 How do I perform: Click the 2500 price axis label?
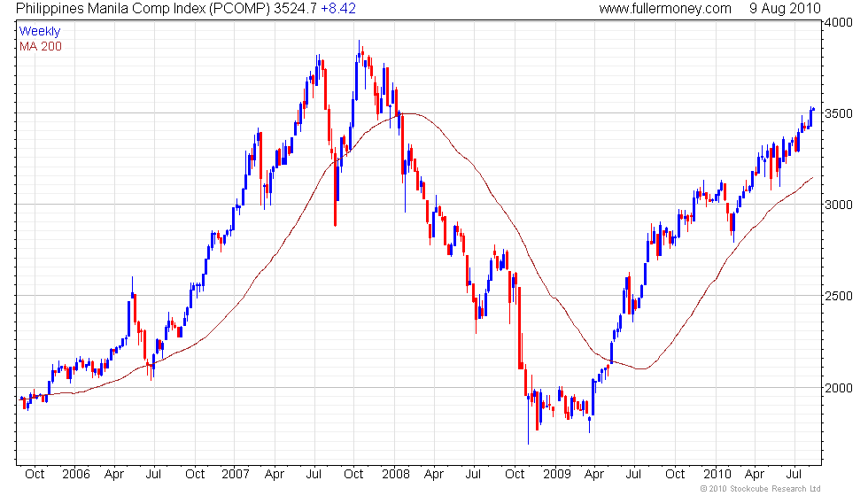(x=840, y=296)
